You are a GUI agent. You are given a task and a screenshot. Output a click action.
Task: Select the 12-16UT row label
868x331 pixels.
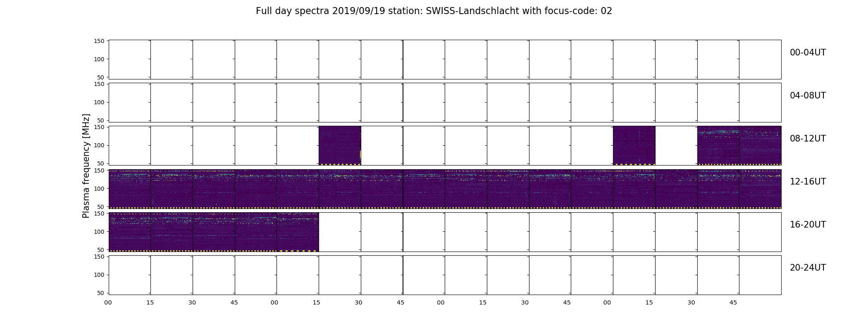click(x=808, y=182)
